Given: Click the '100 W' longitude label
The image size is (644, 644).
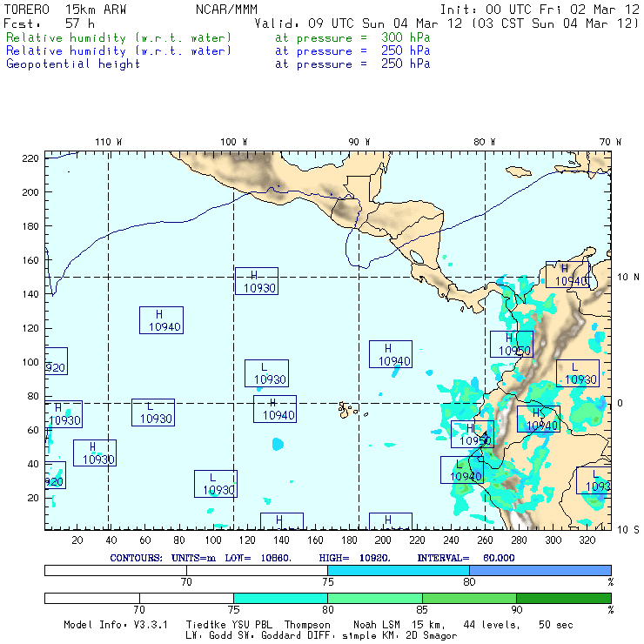Looking at the screenshot, I should [234, 142].
